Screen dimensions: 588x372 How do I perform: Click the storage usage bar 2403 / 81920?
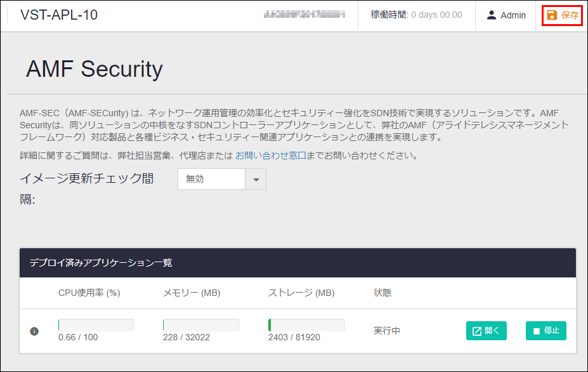(x=306, y=325)
